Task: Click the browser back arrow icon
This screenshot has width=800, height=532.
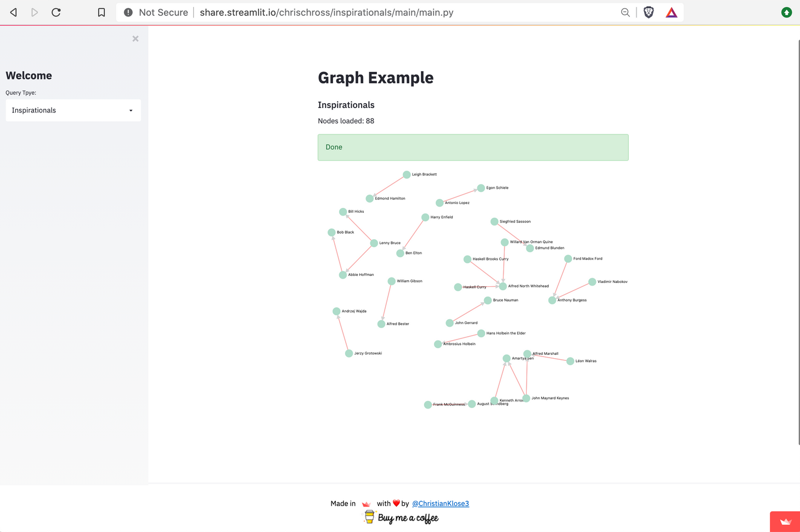Action: pyautogui.click(x=14, y=12)
